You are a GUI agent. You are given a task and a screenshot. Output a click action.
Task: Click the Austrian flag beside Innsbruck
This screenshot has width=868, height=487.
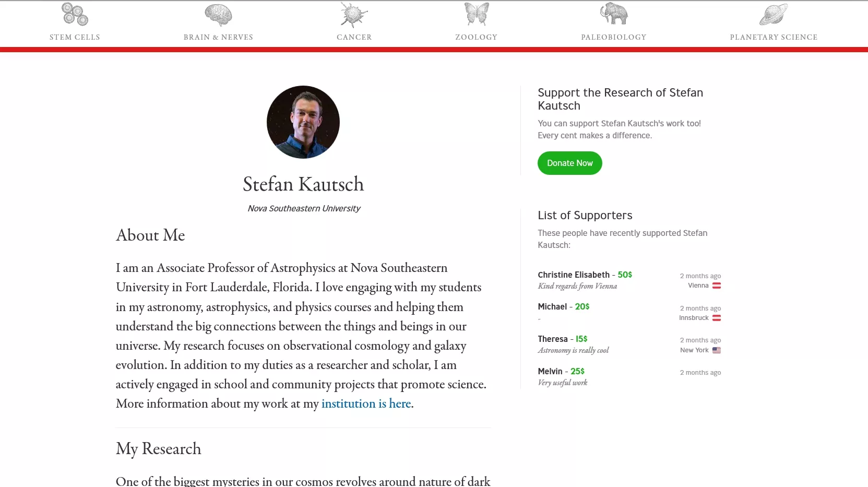click(717, 318)
